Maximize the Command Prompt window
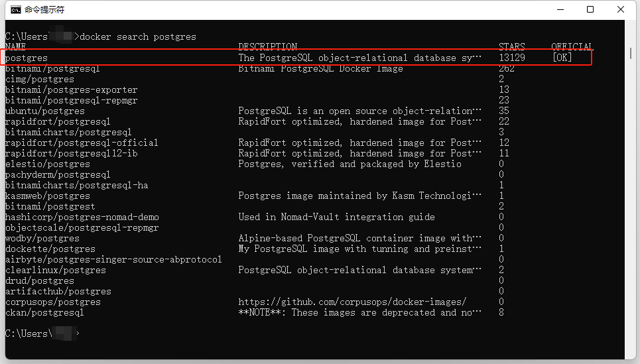 (x=590, y=9)
